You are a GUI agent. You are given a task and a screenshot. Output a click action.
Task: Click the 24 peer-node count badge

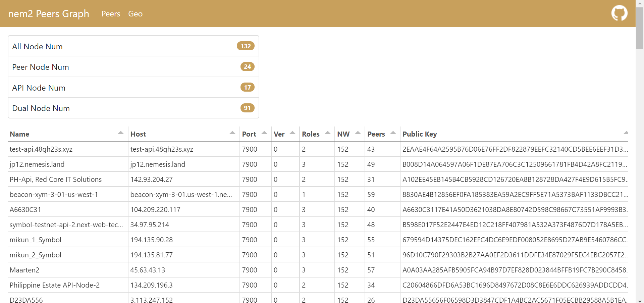248,67
